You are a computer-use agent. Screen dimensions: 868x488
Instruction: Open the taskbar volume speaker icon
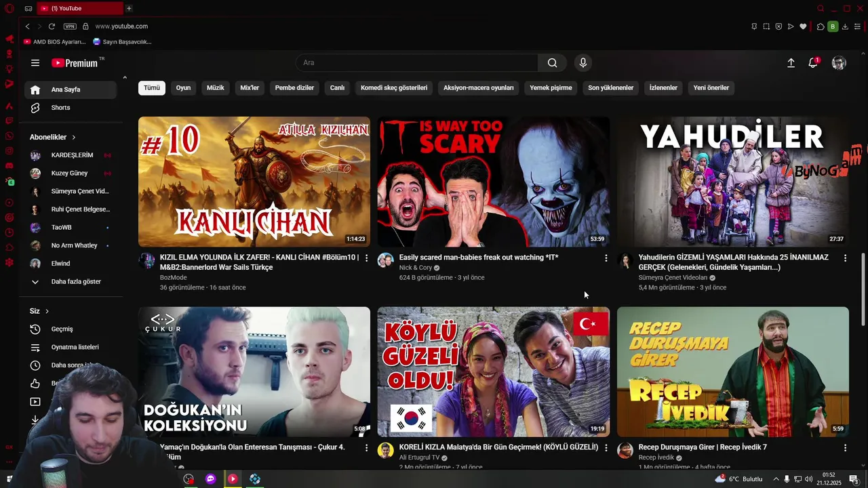[809, 479]
